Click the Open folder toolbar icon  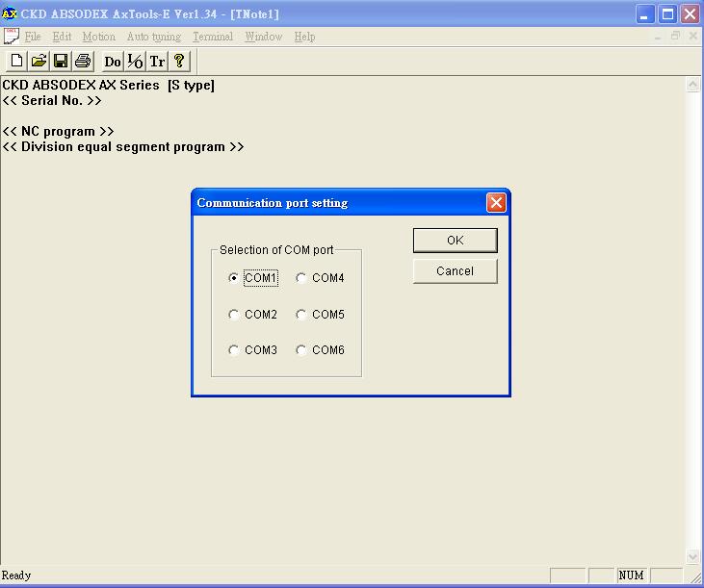pyautogui.click(x=39, y=62)
